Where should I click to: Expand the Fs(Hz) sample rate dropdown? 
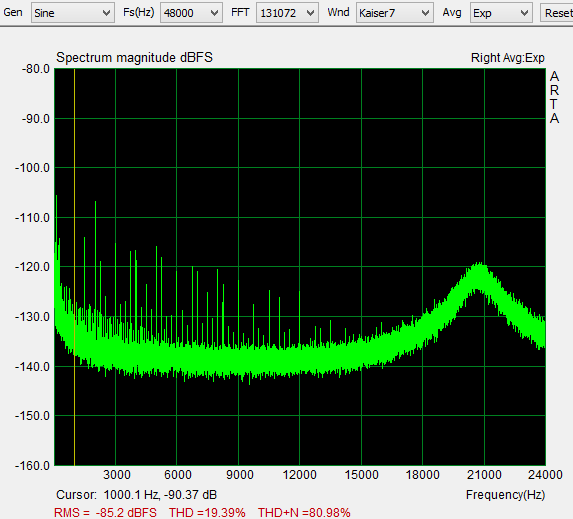tap(214, 13)
